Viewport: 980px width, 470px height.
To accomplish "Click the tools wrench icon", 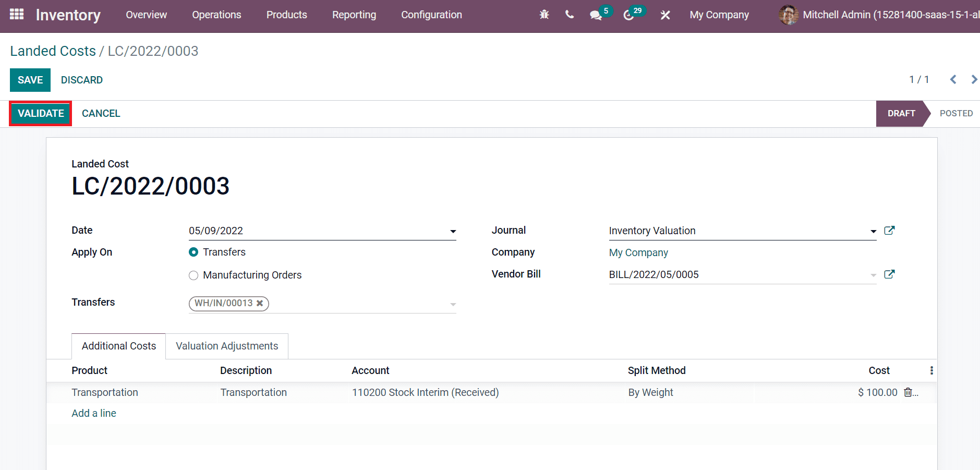I will pos(665,15).
